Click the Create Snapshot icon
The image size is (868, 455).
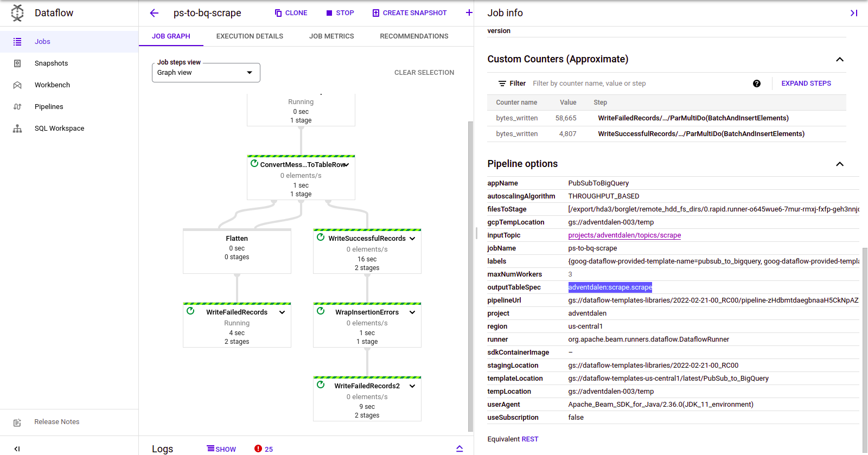pos(376,13)
